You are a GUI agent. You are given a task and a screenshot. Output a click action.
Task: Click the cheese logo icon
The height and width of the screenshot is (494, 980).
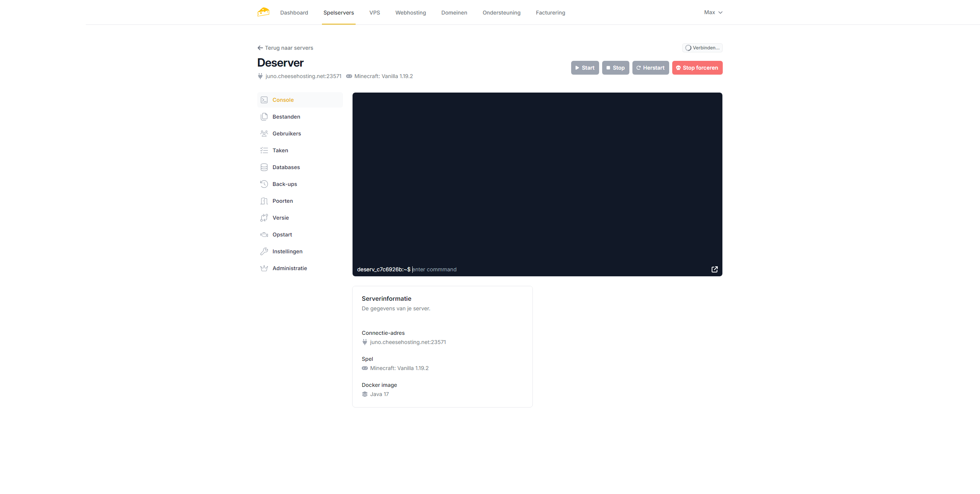[x=263, y=12]
